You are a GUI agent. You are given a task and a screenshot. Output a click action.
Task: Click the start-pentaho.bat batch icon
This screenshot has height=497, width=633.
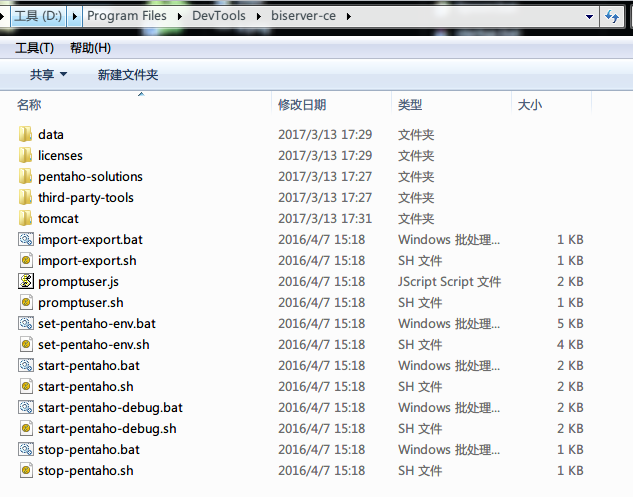(x=26, y=365)
